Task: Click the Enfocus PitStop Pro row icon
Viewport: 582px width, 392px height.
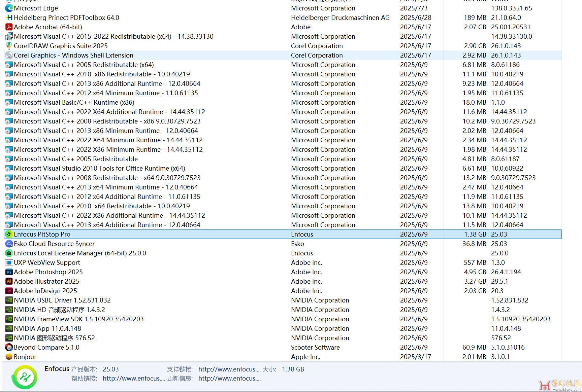Action: pos(9,234)
